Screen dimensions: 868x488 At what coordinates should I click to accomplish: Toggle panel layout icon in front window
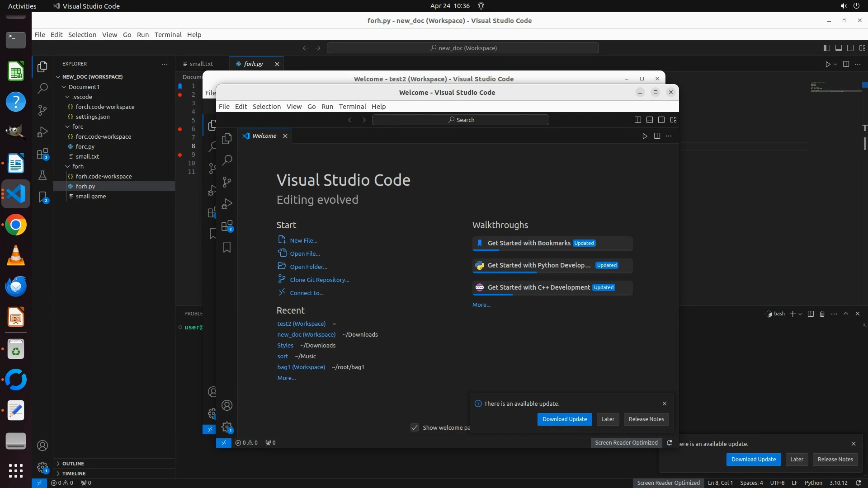pyautogui.click(x=650, y=120)
